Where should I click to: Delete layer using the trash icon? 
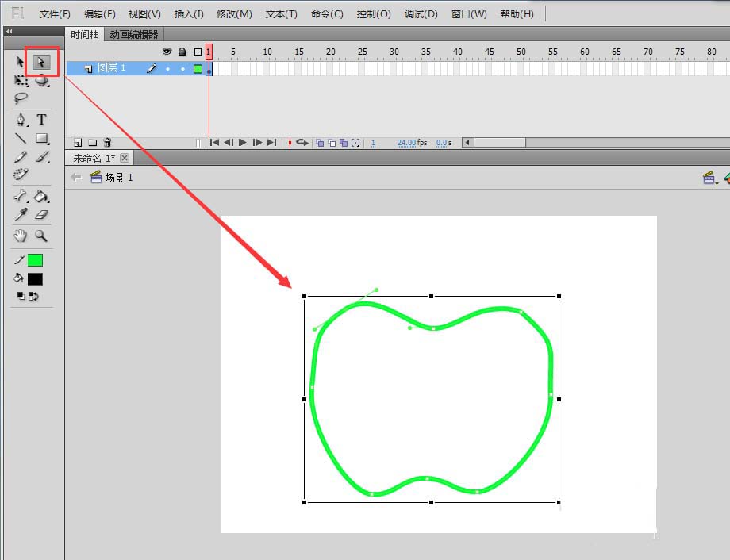pos(107,143)
